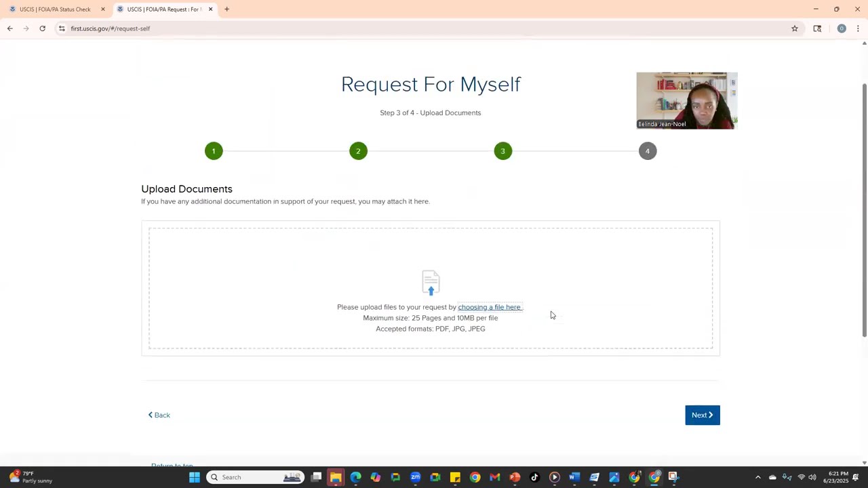This screenshot has height=488, width=868.
Task: Open Snipping Tool from the taskbar
Action: click(x=673, y=477)
